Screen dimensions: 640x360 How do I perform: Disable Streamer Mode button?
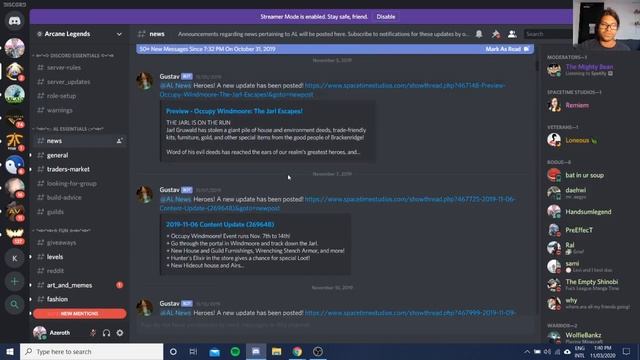click(386, 17)
